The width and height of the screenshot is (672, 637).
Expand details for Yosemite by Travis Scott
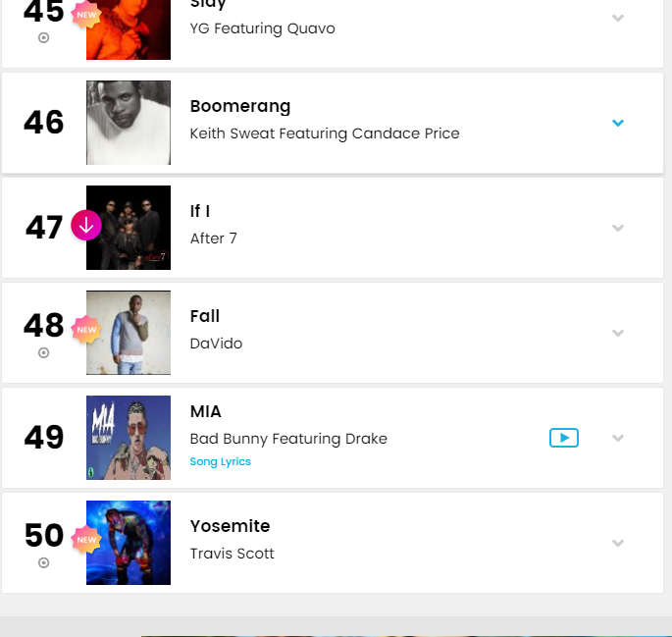click(x=618, y=543)
